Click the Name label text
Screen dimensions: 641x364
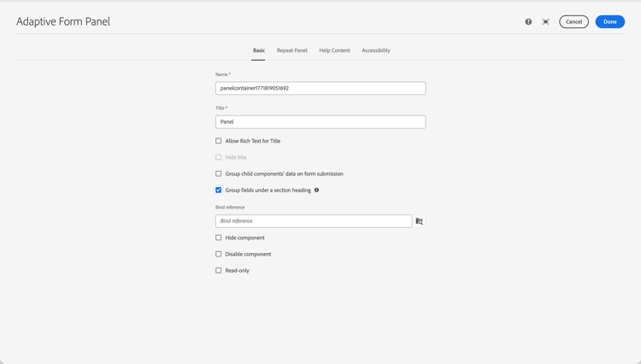(223, 74)
